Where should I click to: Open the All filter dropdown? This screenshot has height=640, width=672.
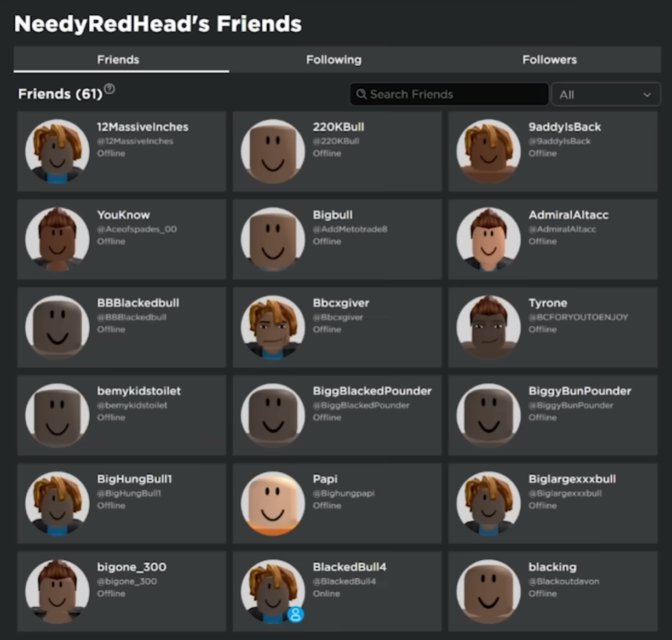pos(606,94)
